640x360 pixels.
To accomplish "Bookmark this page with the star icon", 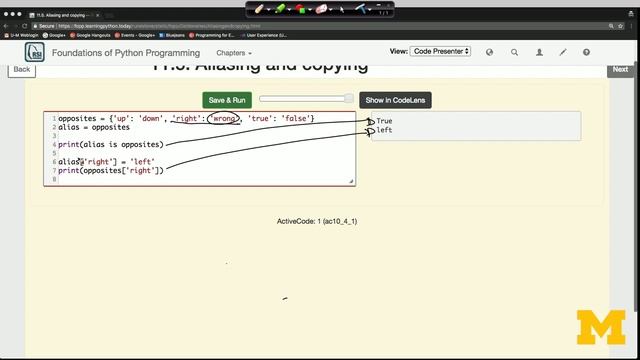I will pos(620,26).
